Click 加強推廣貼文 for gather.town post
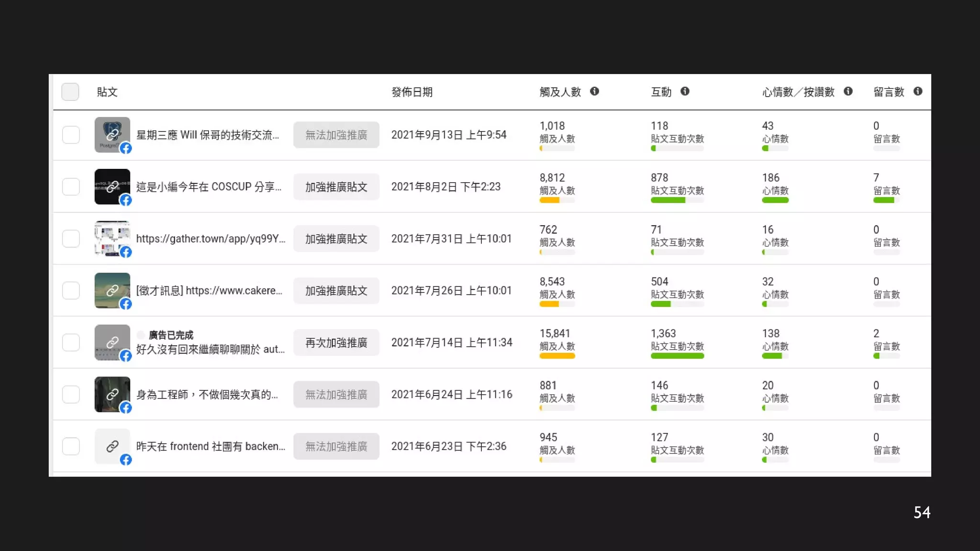The image size is (980, 551). tap(336, 239)
